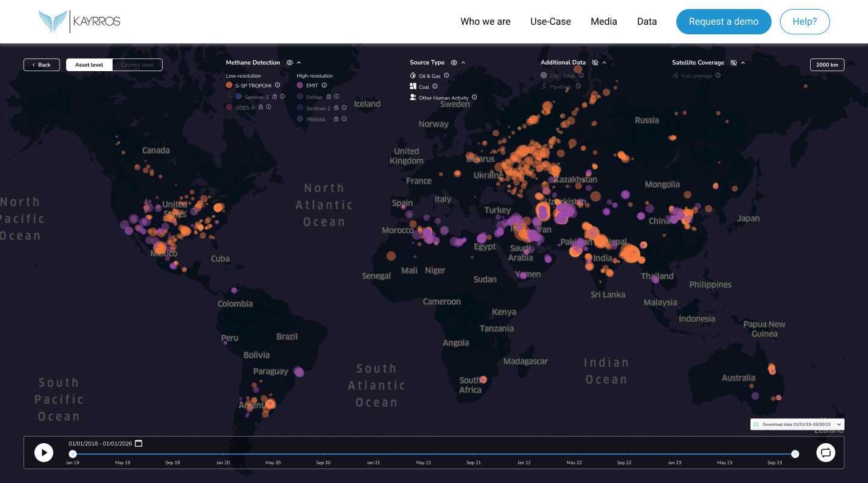Click info icon next to S-5P TROPOMI
This screenshot has height=483, width=868.
pyautogui.click(x=277, y=86)
